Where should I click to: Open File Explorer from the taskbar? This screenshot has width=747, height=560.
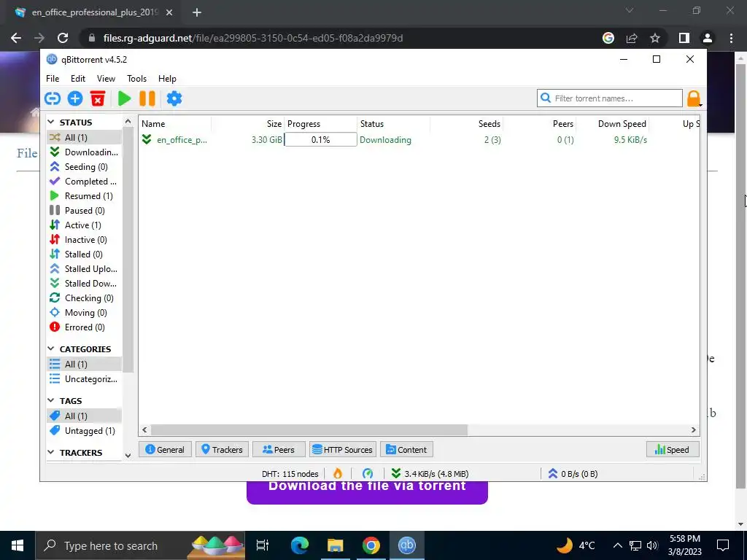pyautogui.click(x=336, y=545)
